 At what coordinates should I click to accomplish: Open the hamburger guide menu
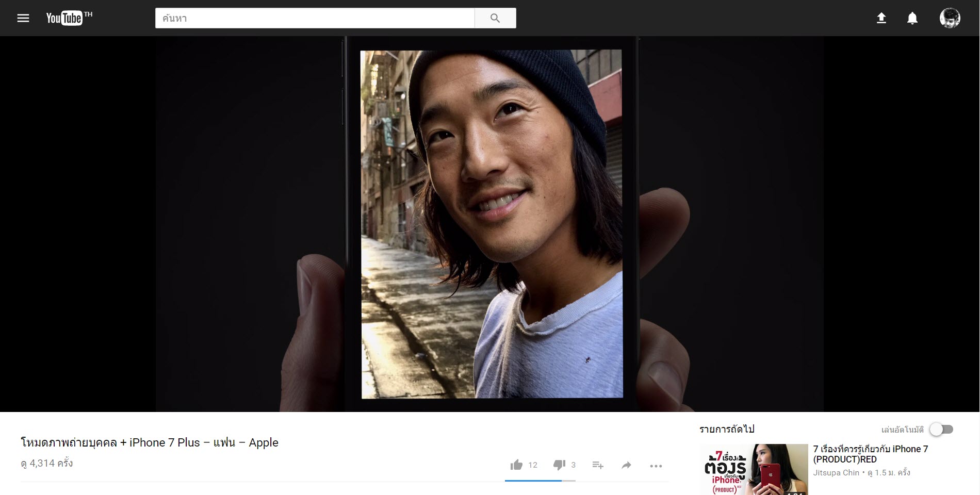(x=23, y=18)
